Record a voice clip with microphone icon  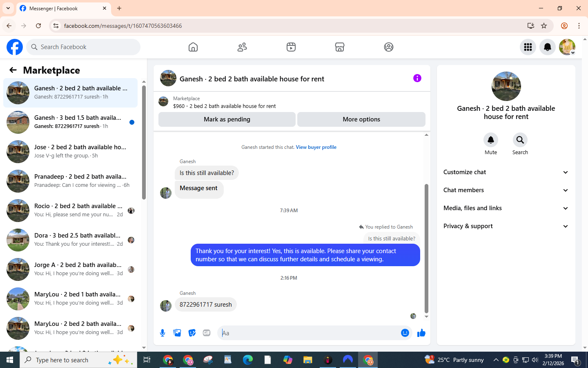[x=163, y=333]
